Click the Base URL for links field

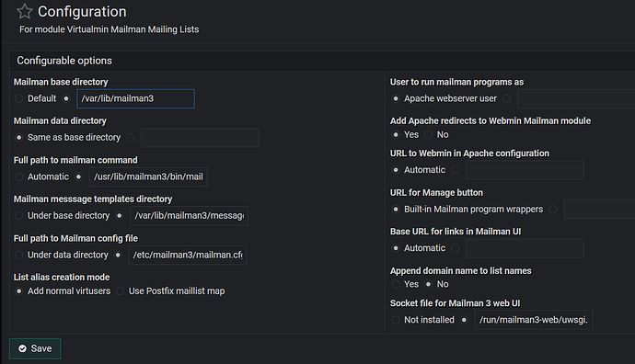[525, 248]
